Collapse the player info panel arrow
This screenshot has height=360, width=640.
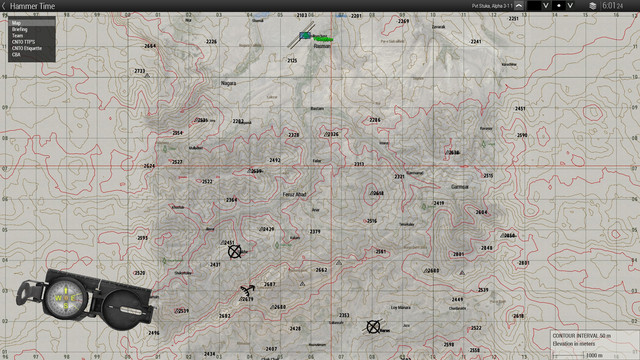(519, 6)
